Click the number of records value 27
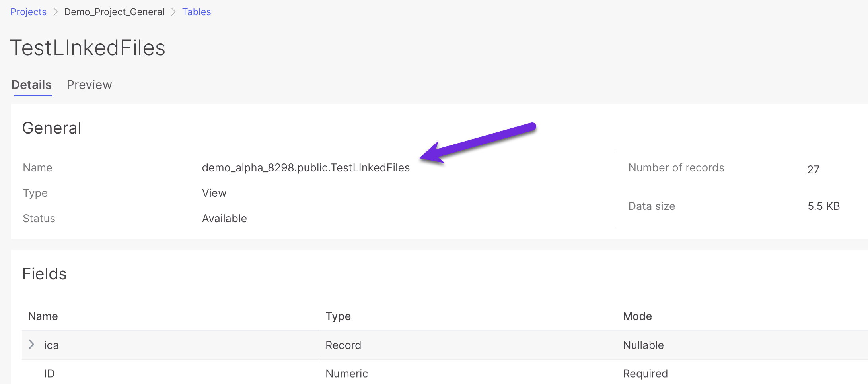868x384 pixels. (x=813, y=170)
